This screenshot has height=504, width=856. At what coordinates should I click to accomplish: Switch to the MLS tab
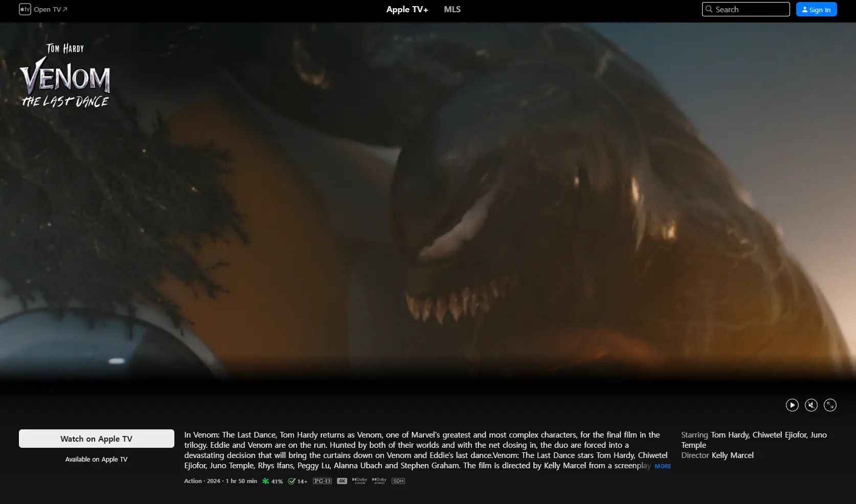coord(452,9)
